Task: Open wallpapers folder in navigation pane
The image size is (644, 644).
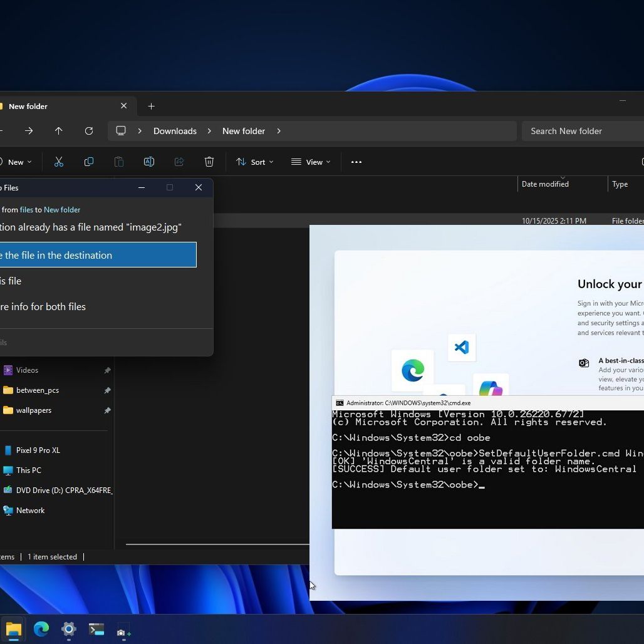Action: (x=34, y=410)
